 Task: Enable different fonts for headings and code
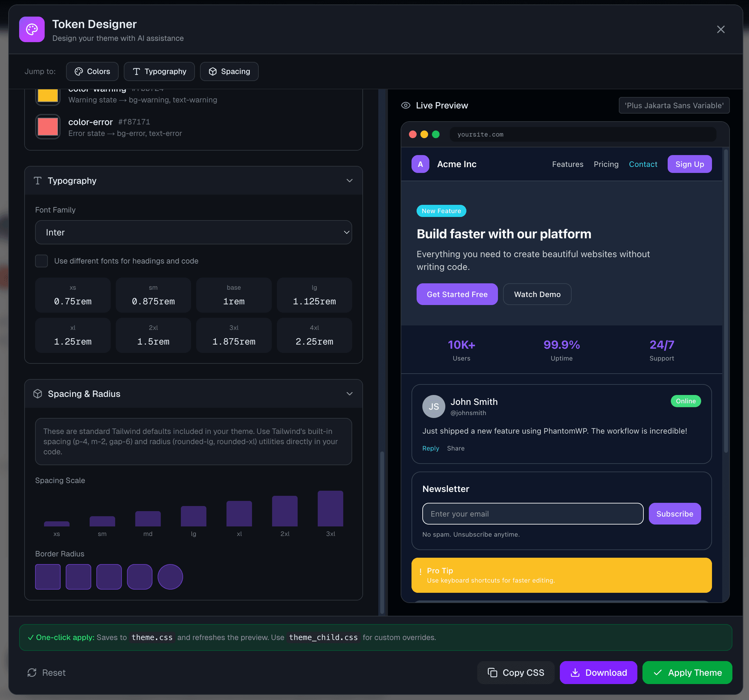pos(41,261)
